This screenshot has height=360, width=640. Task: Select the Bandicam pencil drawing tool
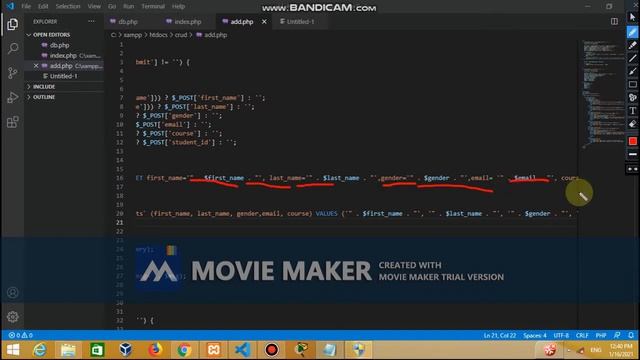coord(633,32)
